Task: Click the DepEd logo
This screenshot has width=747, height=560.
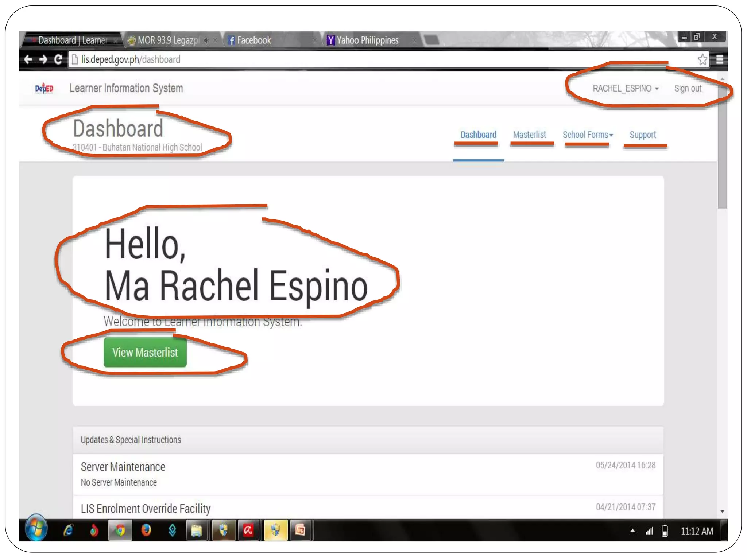Action: pyautogui.click(x=44, y=88)
